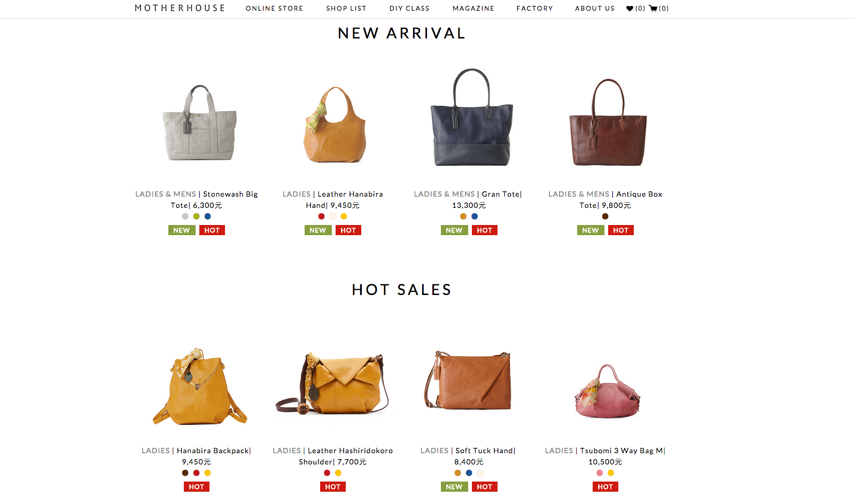
Task: Visit the MAGAZINE section
Action: [473, 9]
